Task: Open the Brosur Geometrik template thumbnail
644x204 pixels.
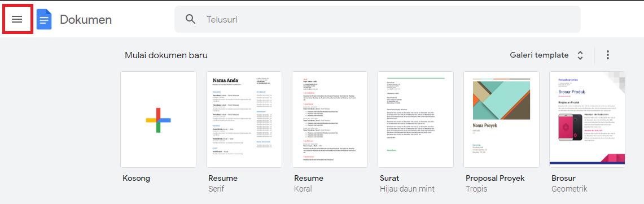Action: click(588, 120)
